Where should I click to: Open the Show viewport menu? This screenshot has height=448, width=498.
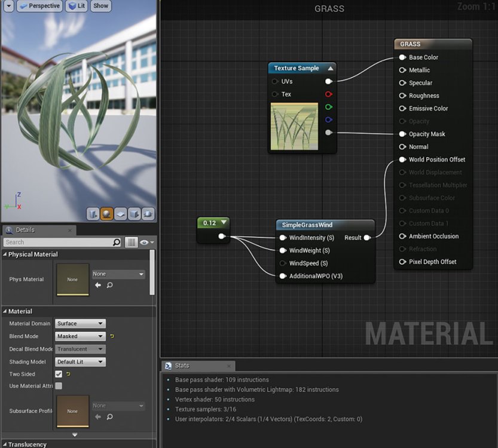pyautogui.click(x=100, y=6)
